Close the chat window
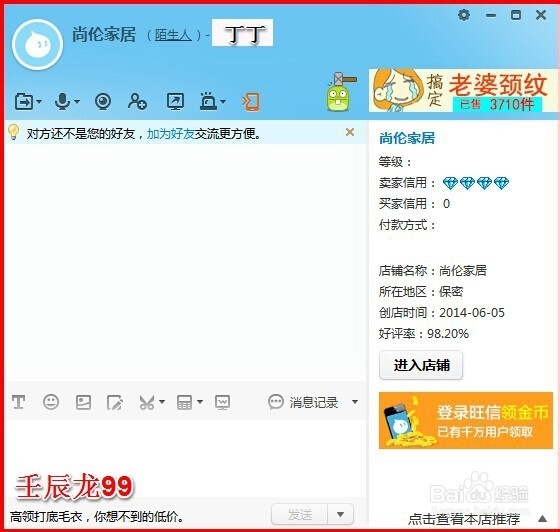This screenshot has width=560, height=532. click(541, 15)
